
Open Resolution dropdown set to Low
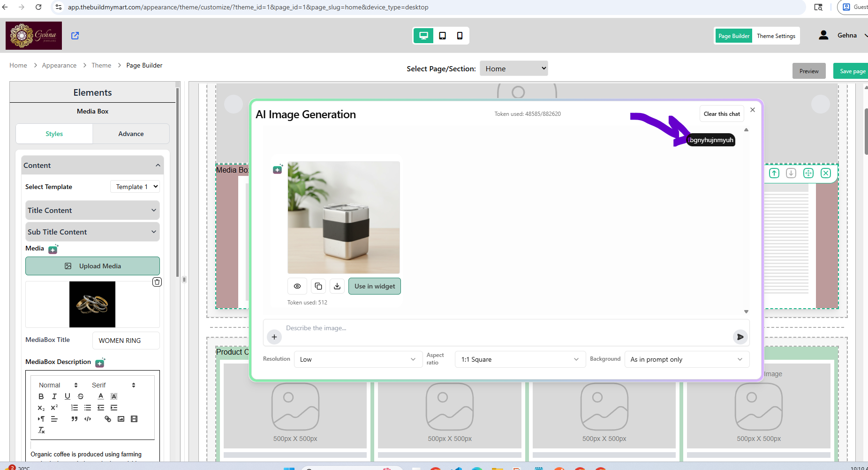click(x=357, y=359)
